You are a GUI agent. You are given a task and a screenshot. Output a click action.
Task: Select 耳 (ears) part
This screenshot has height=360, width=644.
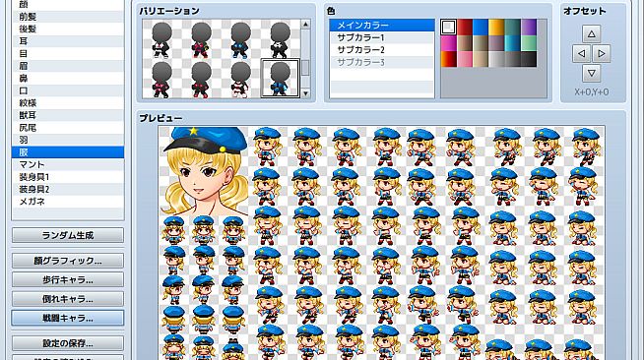tap(68, 41)
